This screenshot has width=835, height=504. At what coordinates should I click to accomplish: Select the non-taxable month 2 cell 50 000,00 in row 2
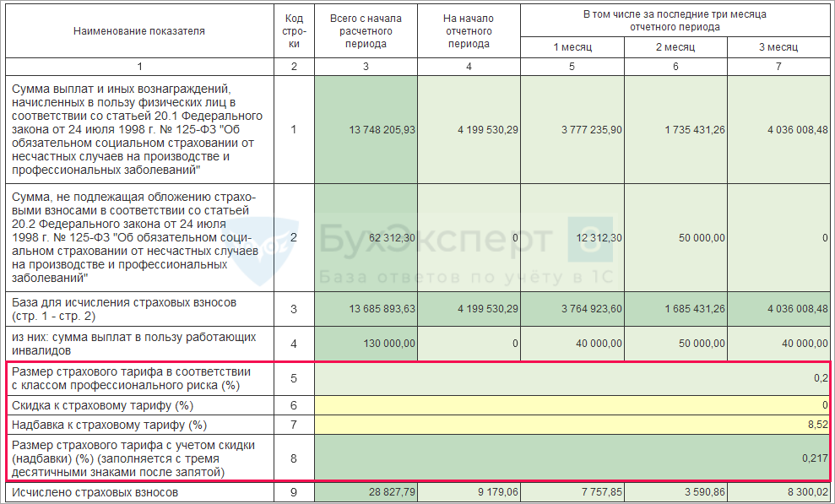coord(675,238)
